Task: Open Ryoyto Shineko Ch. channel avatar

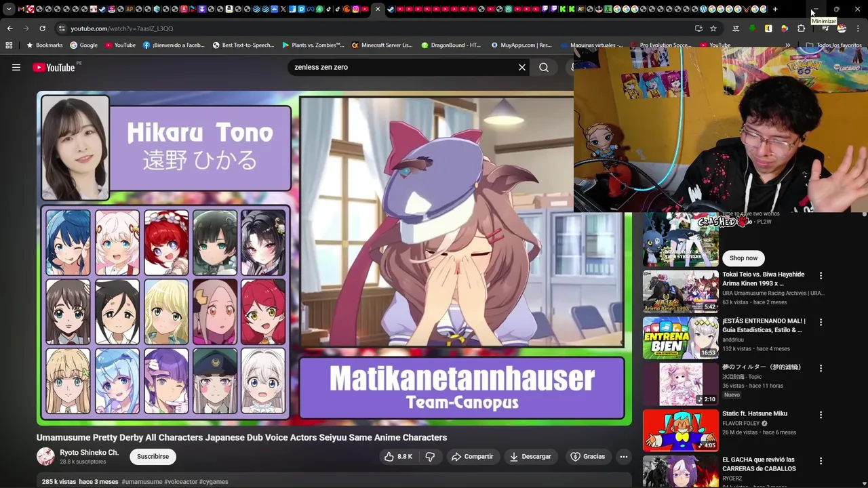Action: click(x=45, y=456)
